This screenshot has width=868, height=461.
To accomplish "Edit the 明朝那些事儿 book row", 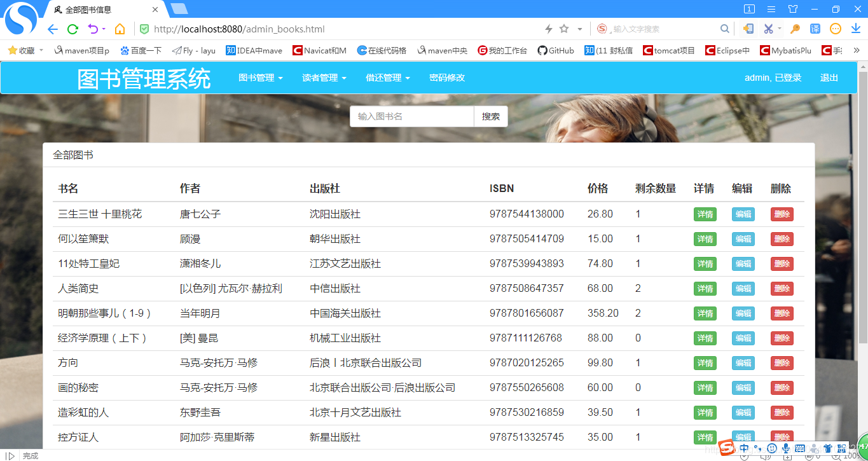I will point(743,313).
